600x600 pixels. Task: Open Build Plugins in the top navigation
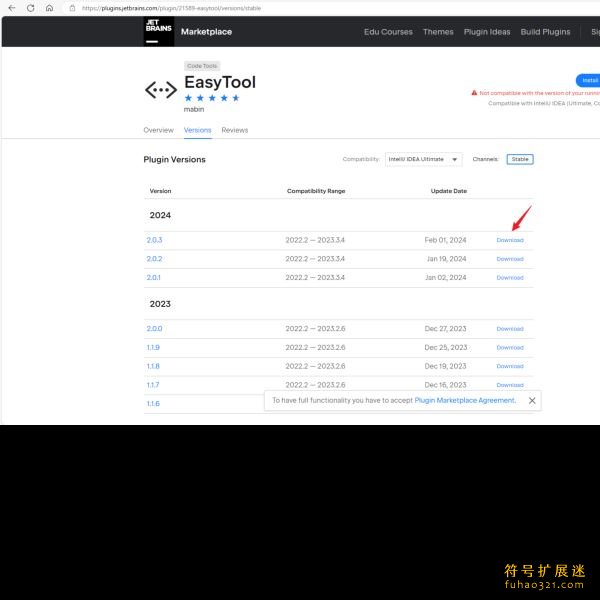tap(545, 32)
